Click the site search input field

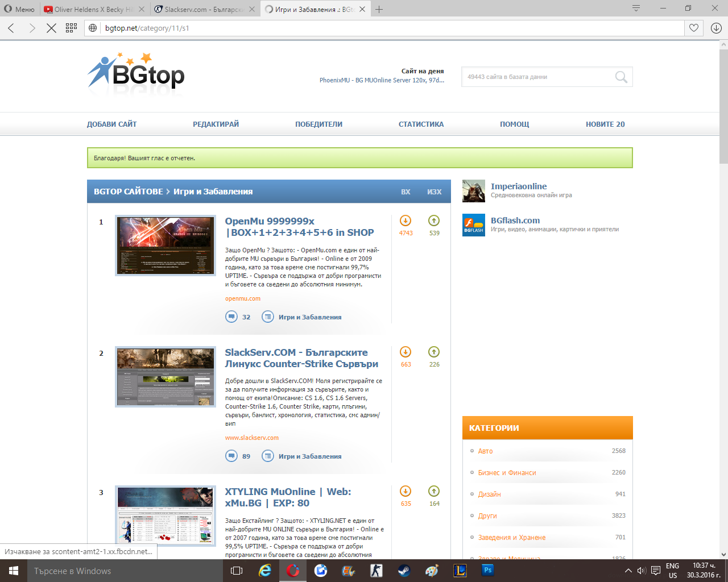tap(537, 77)
